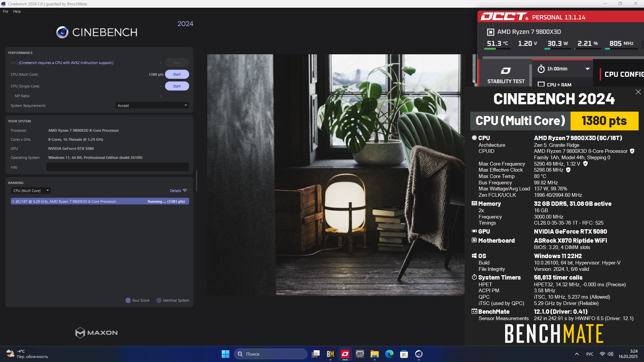
Task: Click the OCCT 2.21 % usage bar
Action: [588, 49]
